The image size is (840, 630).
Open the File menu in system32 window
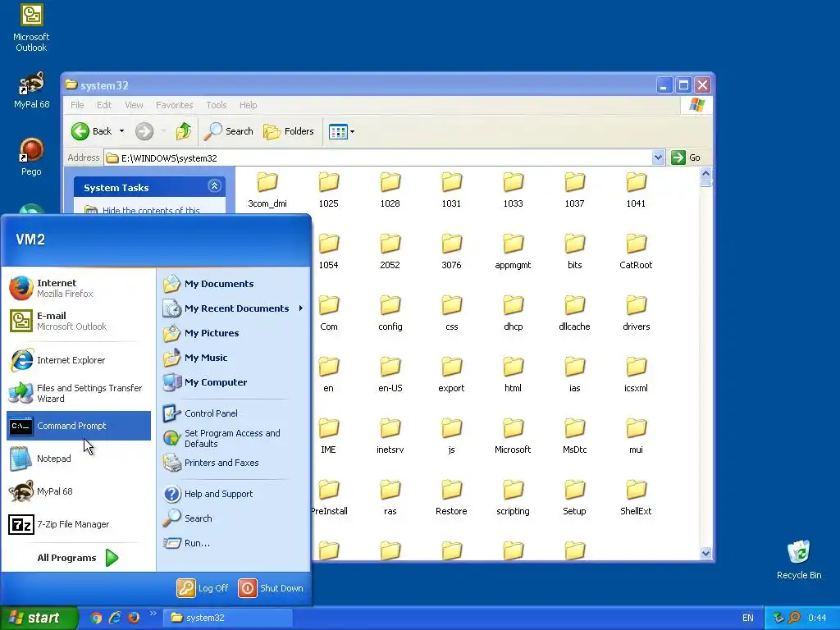coord(77,105)
